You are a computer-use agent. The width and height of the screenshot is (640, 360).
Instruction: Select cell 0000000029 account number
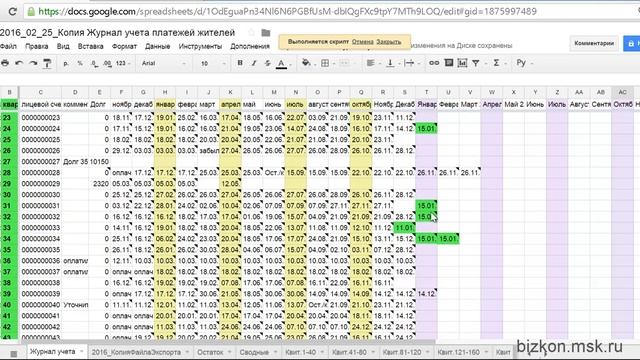[41, 184]
